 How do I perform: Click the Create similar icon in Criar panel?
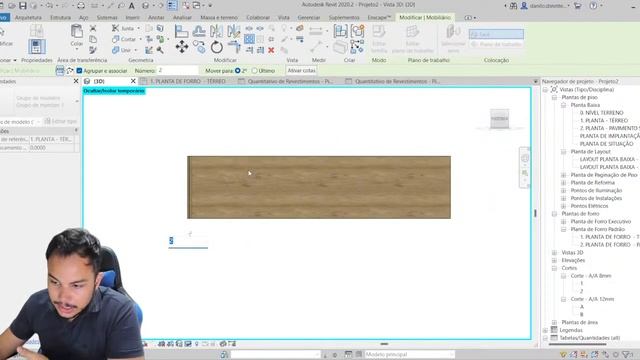tap(357, 47)
